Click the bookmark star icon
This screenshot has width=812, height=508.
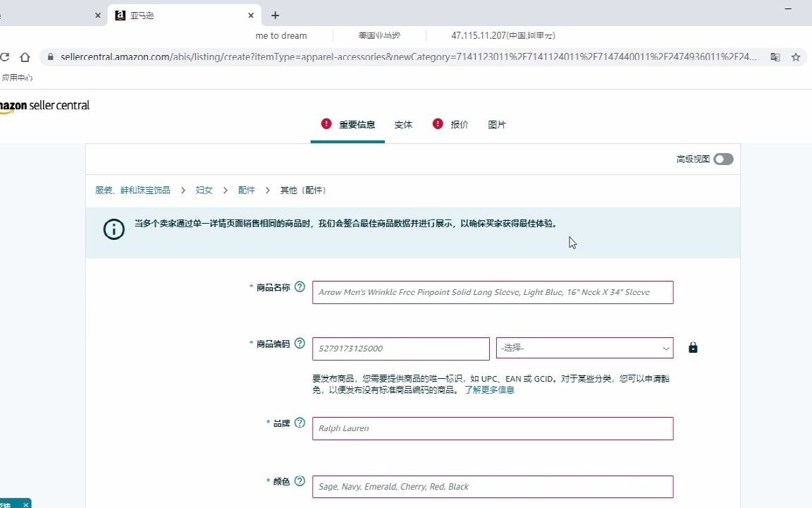point(796,57)
